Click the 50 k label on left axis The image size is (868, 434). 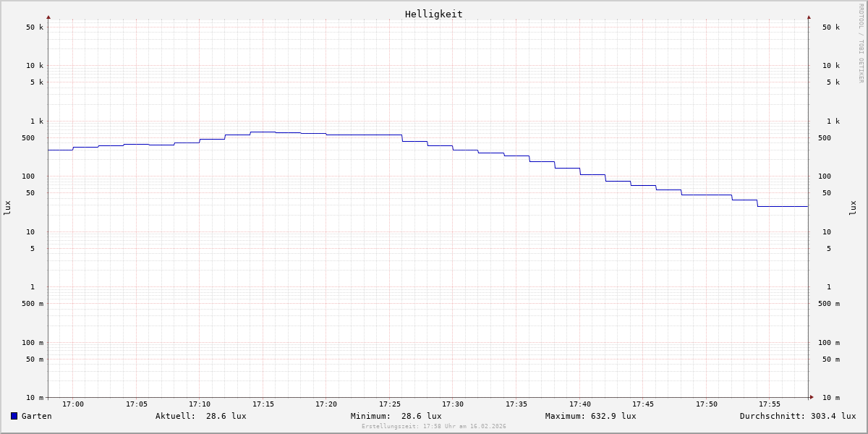click(x=35, y=27)
